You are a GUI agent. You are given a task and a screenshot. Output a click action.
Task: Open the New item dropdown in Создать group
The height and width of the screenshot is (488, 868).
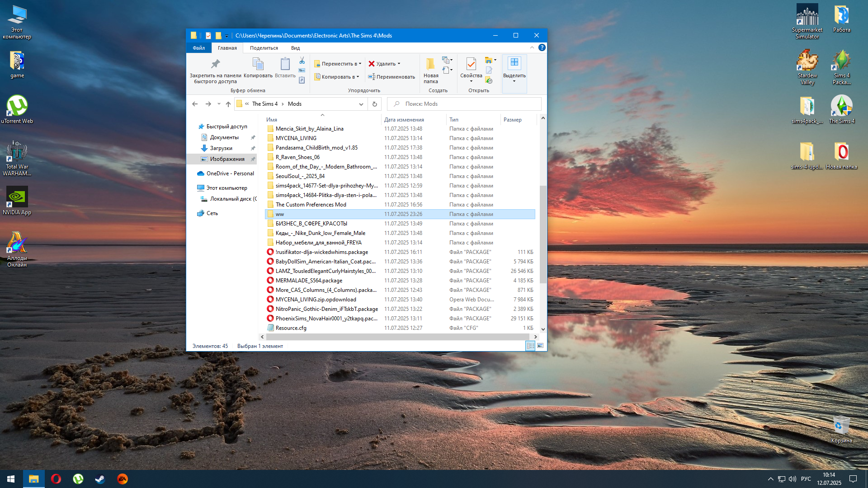pyautogui.click(x=448, y=60)
